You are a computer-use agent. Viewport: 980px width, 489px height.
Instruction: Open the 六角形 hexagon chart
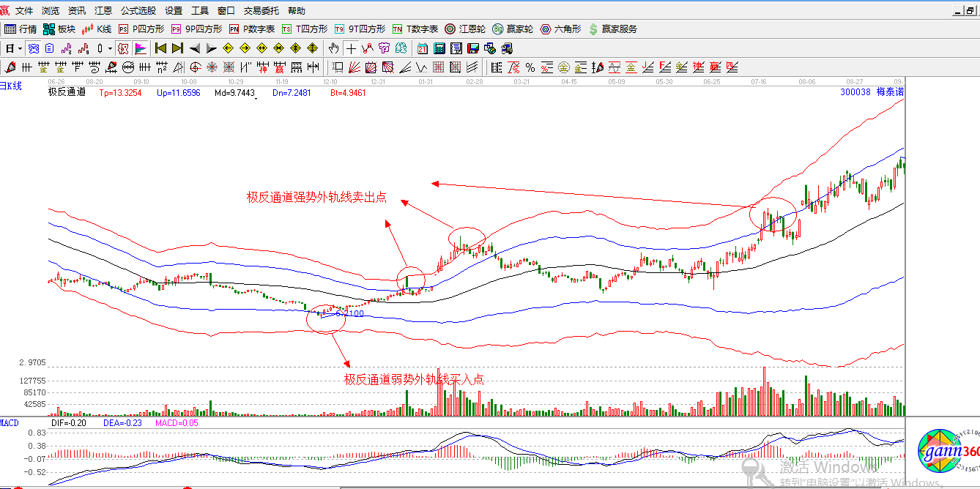(560, 29)
